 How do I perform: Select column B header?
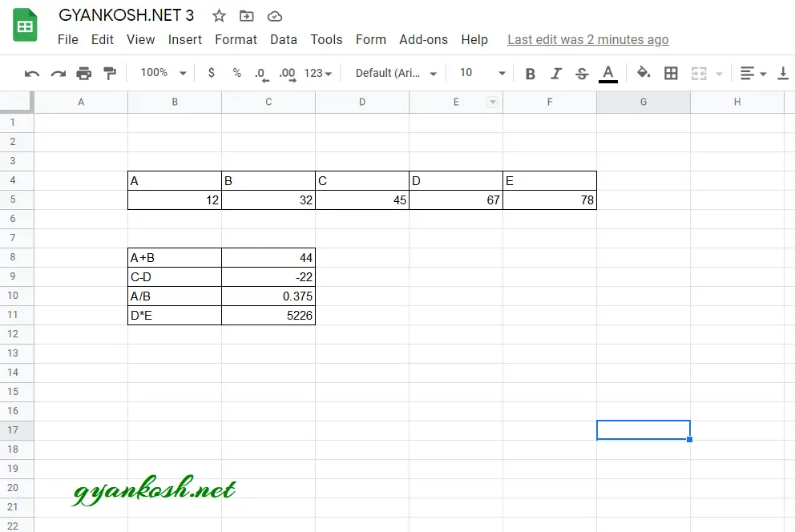pyautogui.click(x=175, y=102)
